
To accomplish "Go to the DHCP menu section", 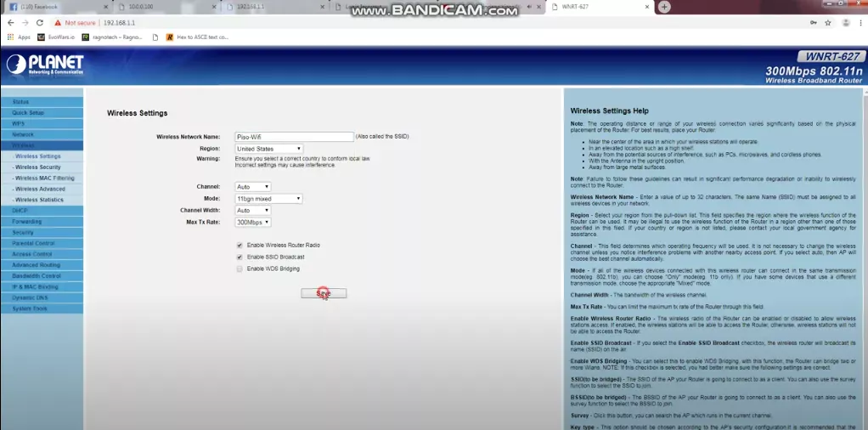I will [20, 210].
